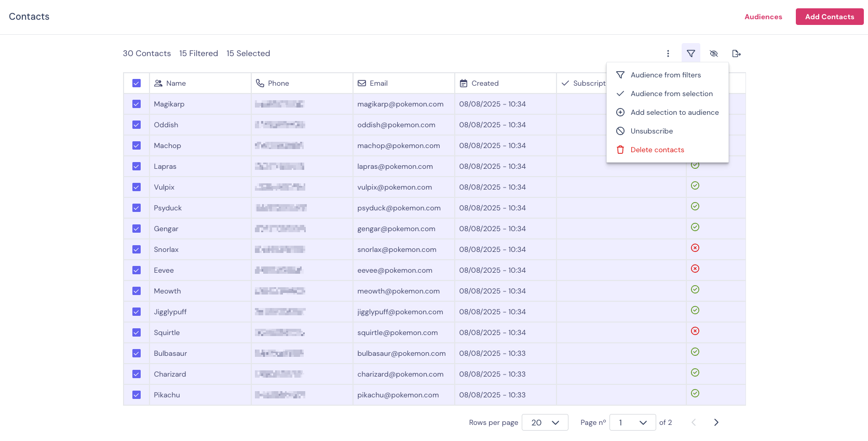Image resolution: width=868 pixels, height=441 pixels.
Task: Uncheck the Oddish row checkbox
Action: (137, 125)
